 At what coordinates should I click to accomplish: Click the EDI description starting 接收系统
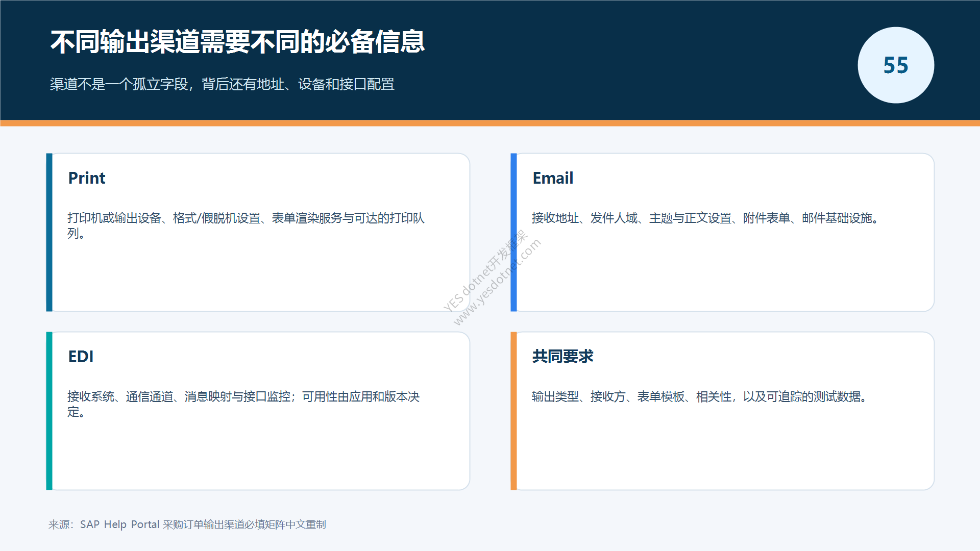click(x=243, y=404)
